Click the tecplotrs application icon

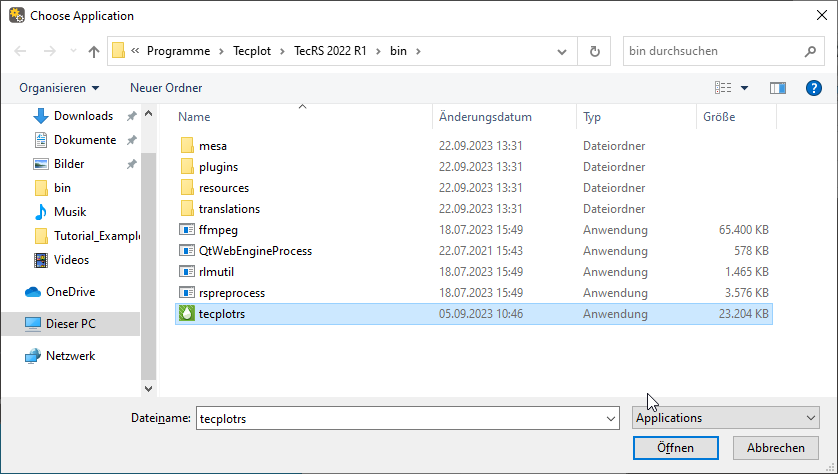(x=187, y=314)
